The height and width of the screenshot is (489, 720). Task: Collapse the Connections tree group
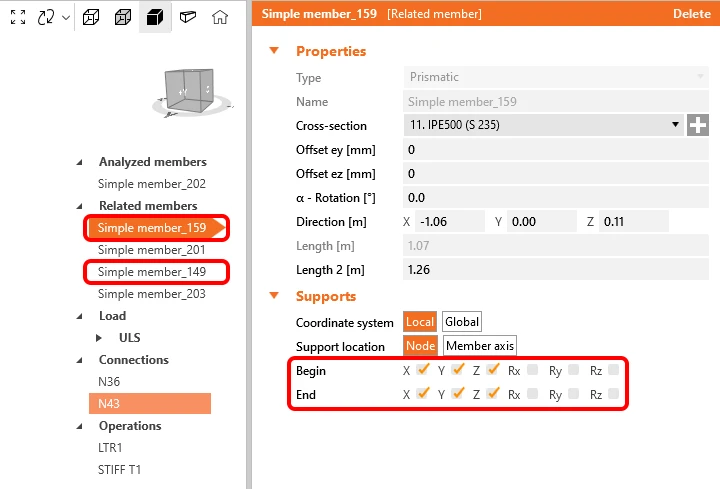point(79,360)
